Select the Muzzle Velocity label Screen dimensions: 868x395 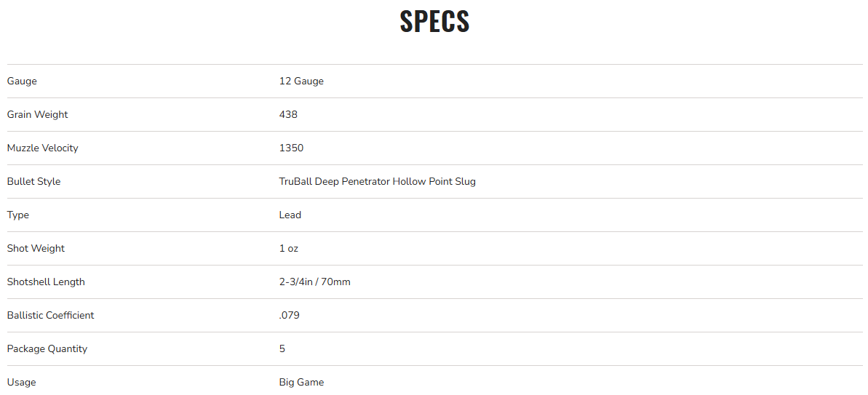tap(43, 148)
